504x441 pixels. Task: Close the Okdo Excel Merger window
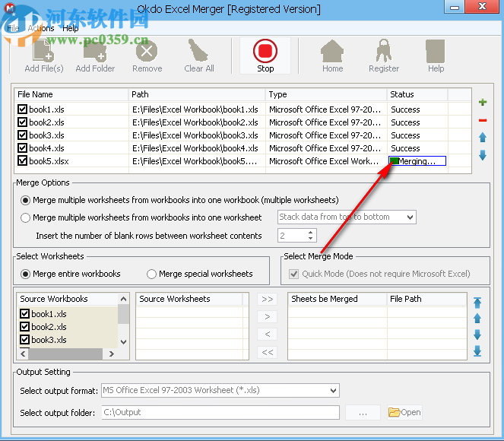[482, 6]
